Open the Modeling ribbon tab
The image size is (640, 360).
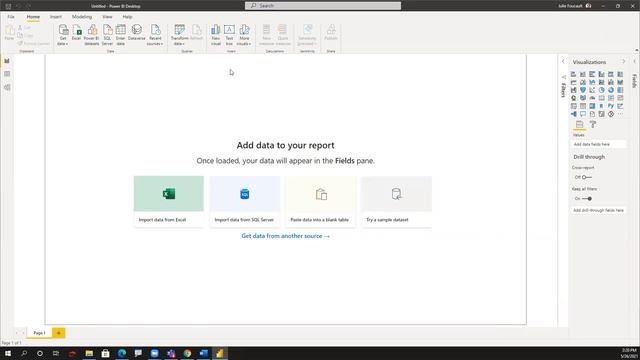(82, 17)
